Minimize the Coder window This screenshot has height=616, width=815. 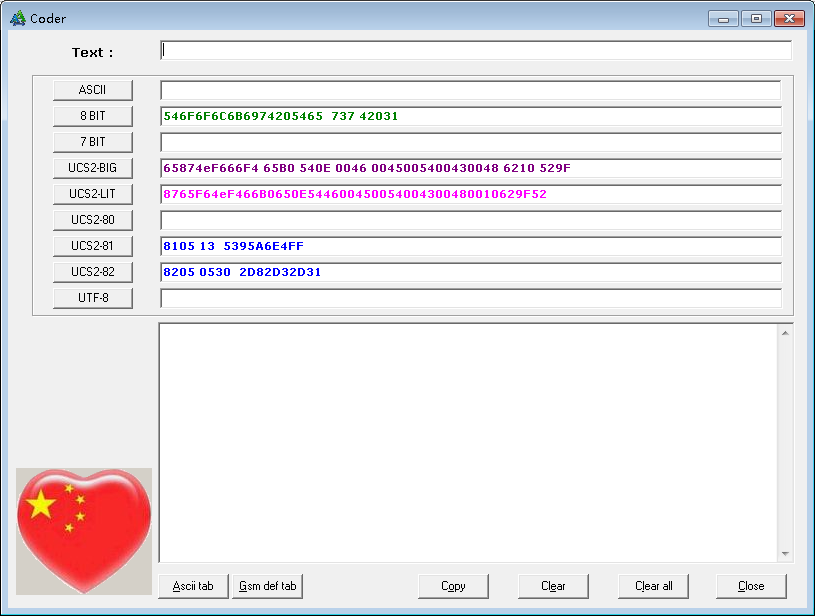coord(723,19)
